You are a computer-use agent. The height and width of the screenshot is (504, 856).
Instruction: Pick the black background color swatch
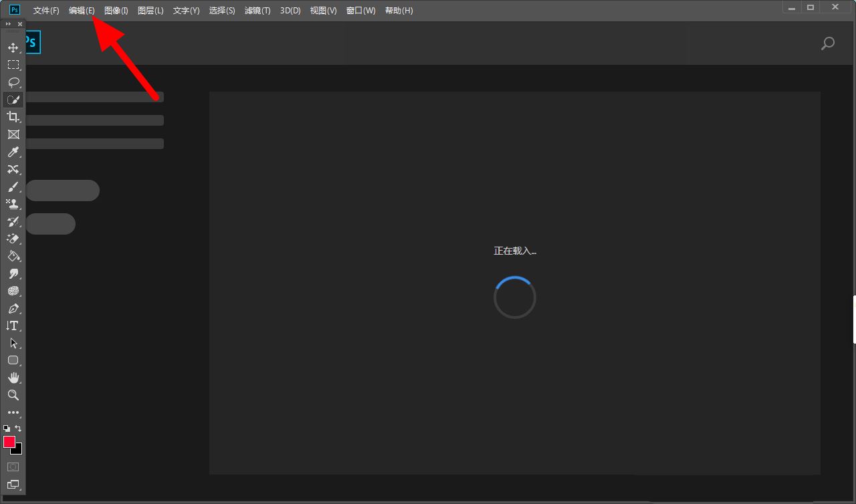[19, 451]
